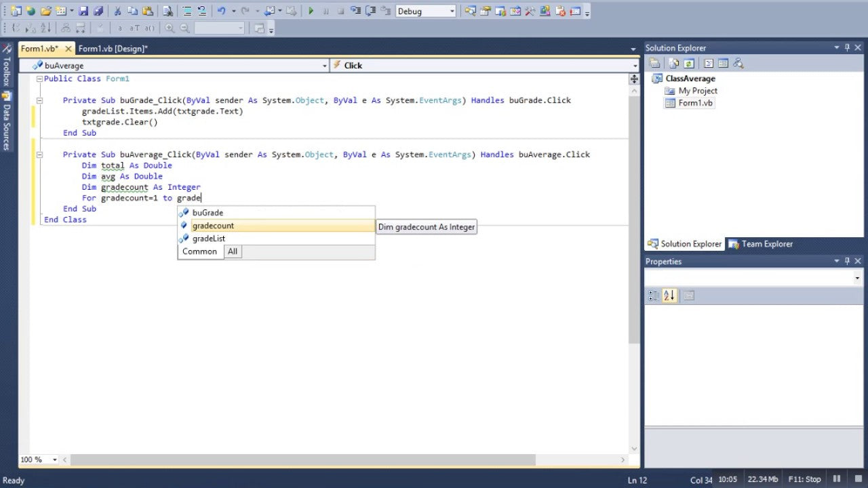
Task: Close the Form1.vb* tab
Action: click(x=68, y=48)
